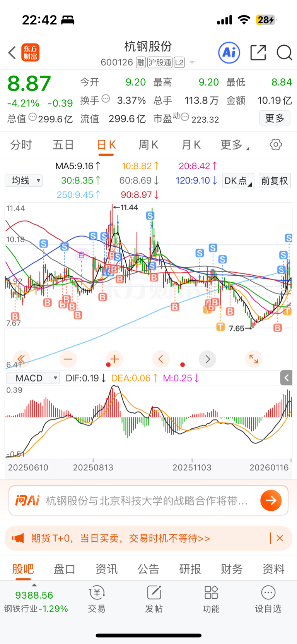The height and width of the screenshot is (644, 297).
Task: Tap the 250:9.45 moving average value
Action: (x=79, y=195)
